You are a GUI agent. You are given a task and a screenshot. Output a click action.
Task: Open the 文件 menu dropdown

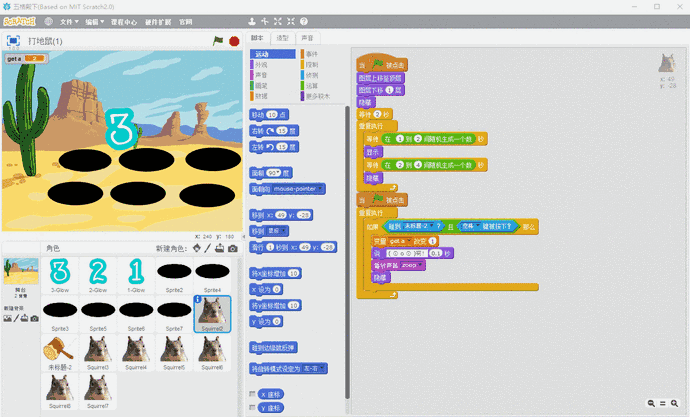[68, 20]
